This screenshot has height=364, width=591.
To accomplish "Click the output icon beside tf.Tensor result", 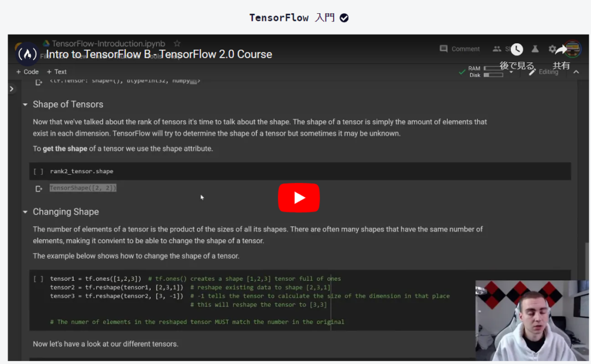I will coord(39,82).
